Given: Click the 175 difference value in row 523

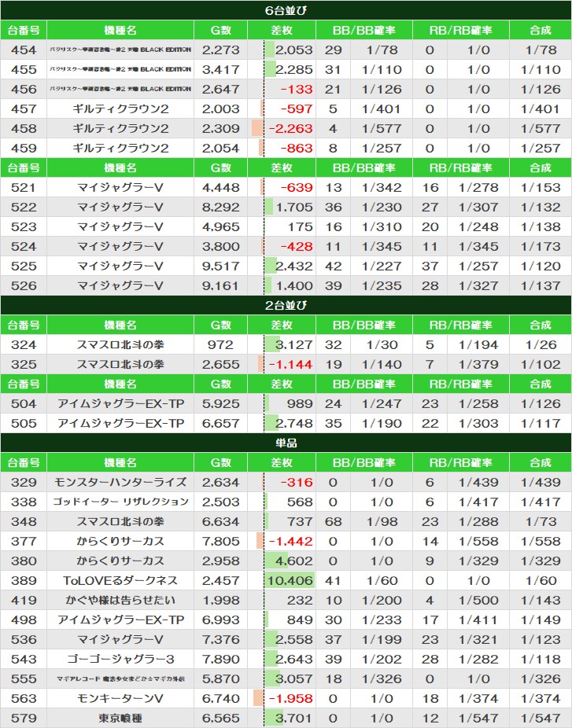Looking at the screenshot, I should tap(300, 226).
